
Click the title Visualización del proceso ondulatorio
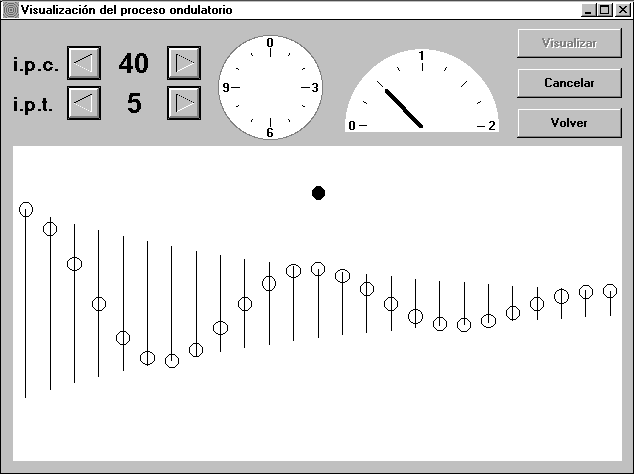point(127,10)
